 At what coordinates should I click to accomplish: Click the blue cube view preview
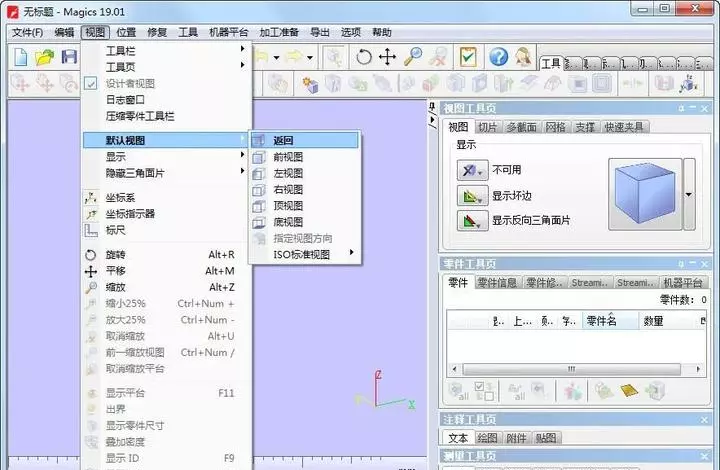[x=643, y=194]
